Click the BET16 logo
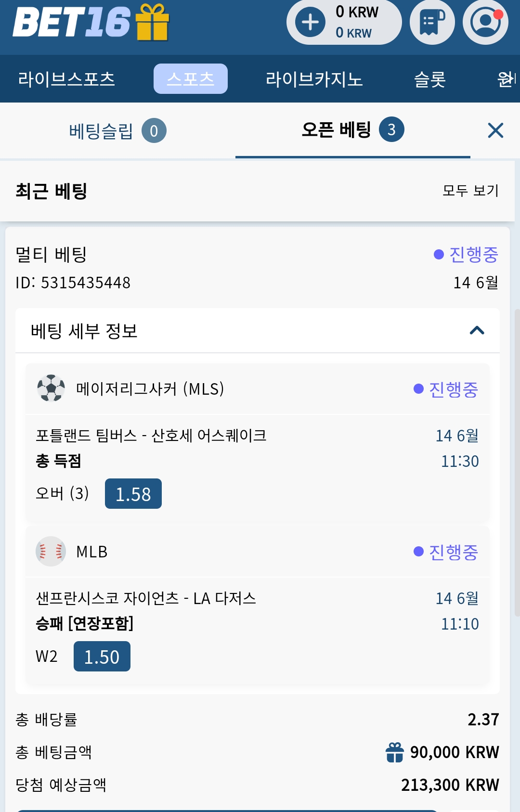The height and width of the screenshot is (812, 520). pyautogui.click(x=72, y=22)
